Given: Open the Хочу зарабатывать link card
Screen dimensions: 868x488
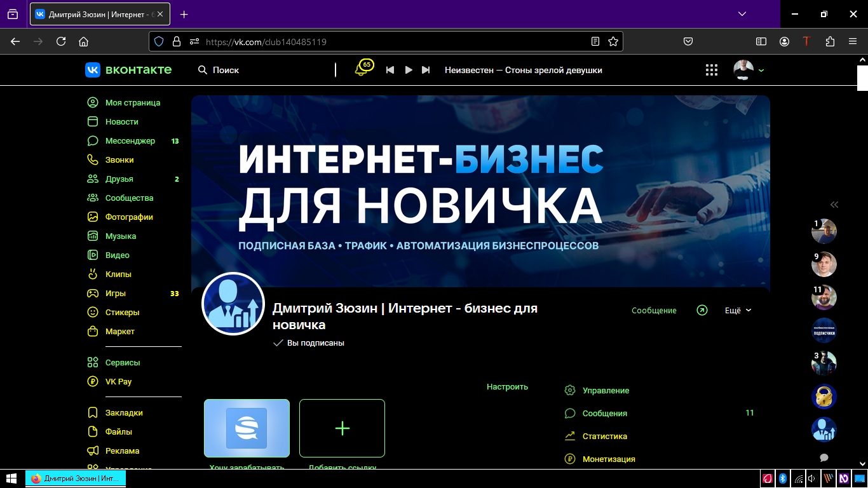Looking at the screenshot, I should (x=247, y=428).
